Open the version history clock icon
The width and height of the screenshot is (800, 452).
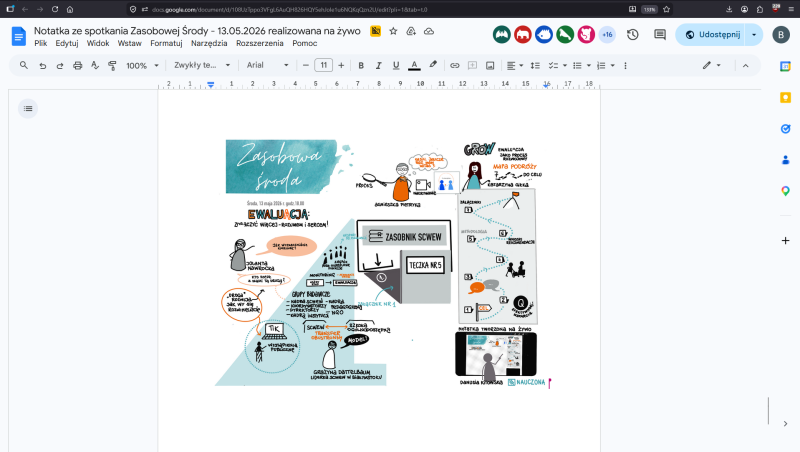pyautogui.click(x=633, y=35)
